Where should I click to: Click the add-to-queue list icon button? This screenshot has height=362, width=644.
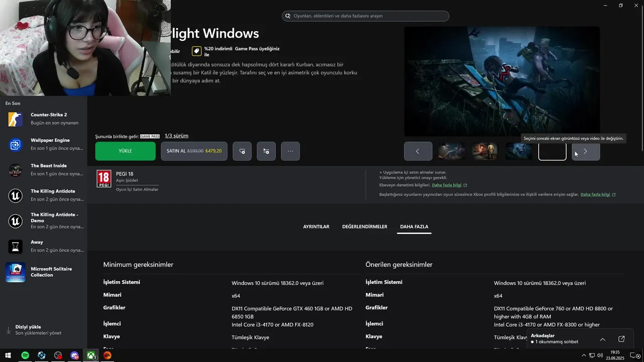(266, 151)
